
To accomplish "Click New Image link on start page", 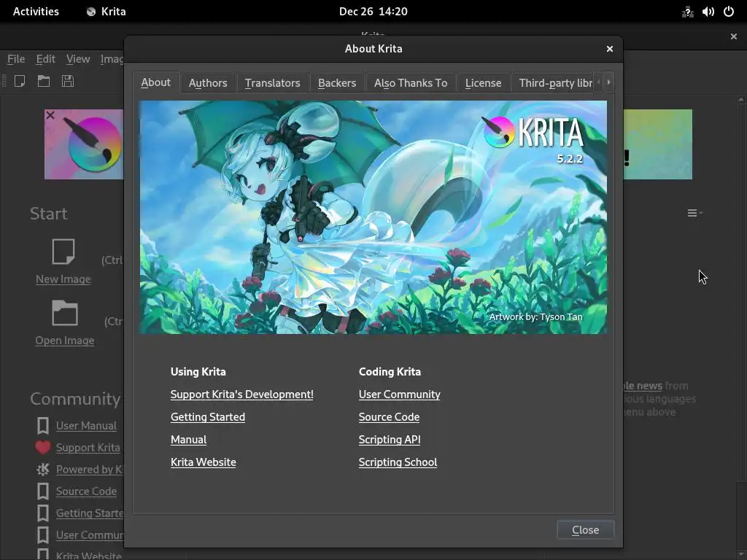I will pos(63,279).
